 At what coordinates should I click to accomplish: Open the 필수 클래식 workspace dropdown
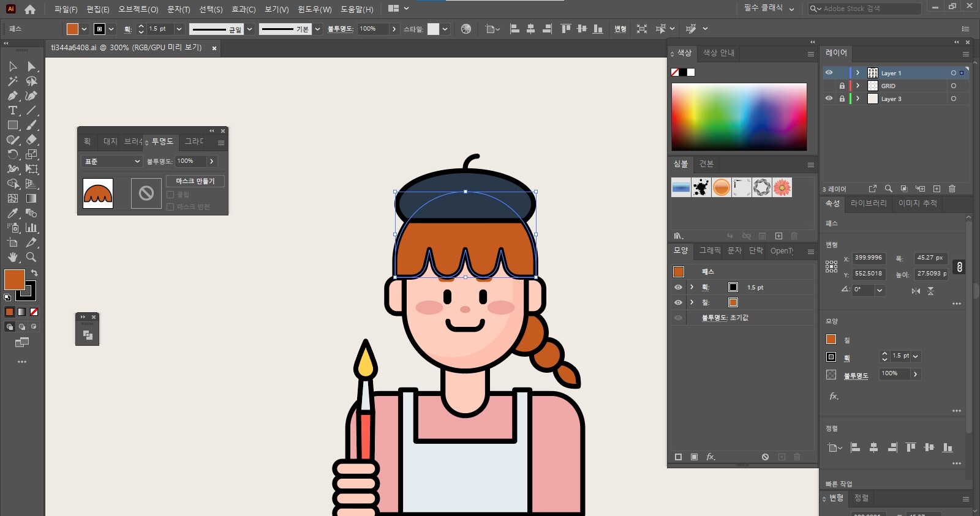click(x=769, y=9)
